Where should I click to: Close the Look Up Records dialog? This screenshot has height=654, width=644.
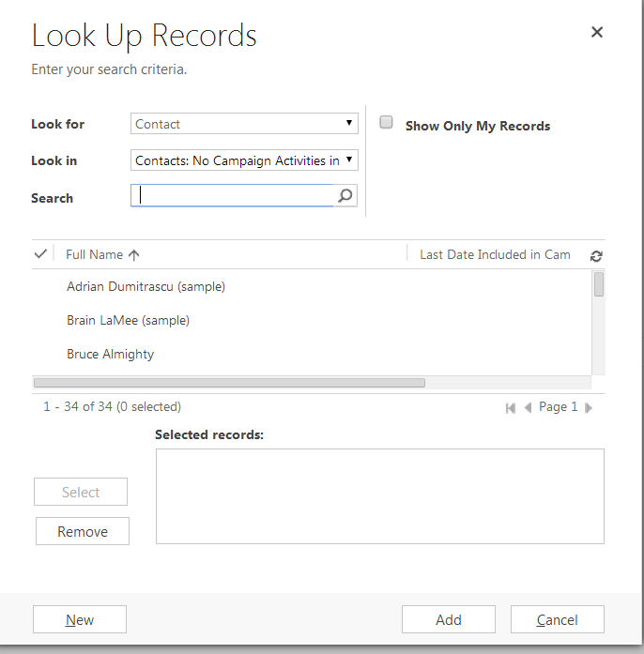pyautogui.click(x=596, y=33)
